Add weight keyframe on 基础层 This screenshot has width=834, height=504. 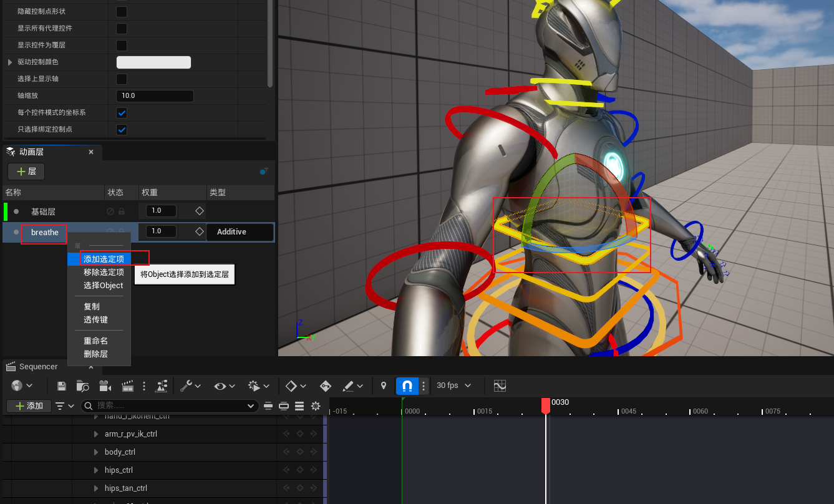[x=200, y=211]
